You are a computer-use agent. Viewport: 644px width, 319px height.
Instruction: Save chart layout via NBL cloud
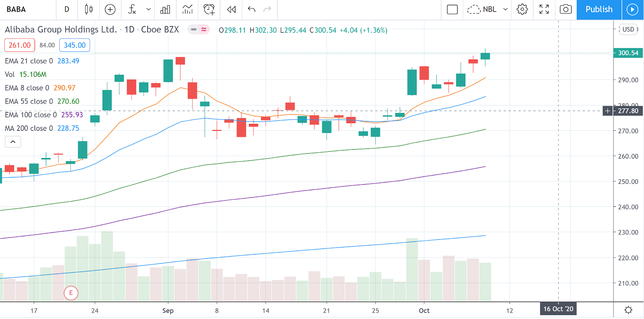pyautogui.click(x=482, y=9)
